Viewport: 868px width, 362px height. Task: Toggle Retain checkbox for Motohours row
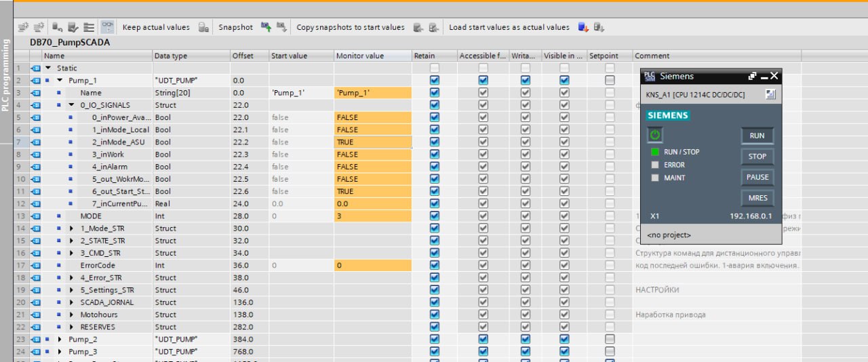click(435, 315)
